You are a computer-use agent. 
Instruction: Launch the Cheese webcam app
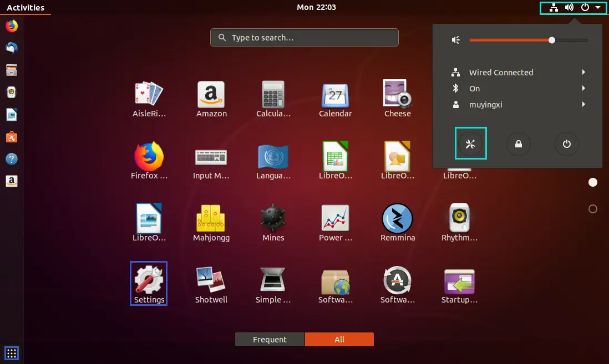[x=397, y=99]
